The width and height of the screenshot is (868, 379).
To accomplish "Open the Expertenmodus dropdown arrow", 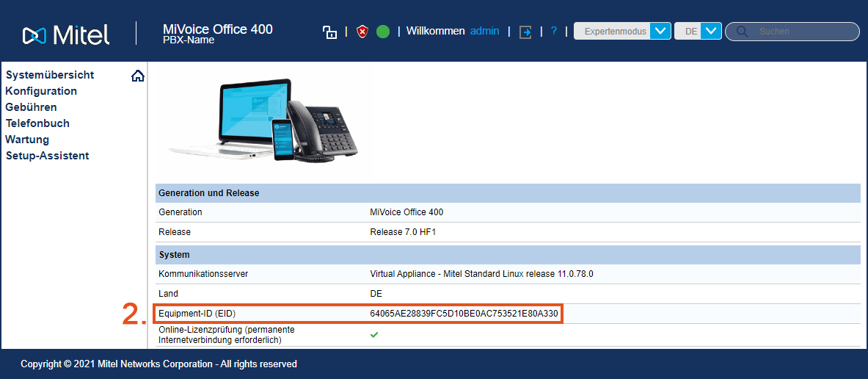I will pos(660,31).
